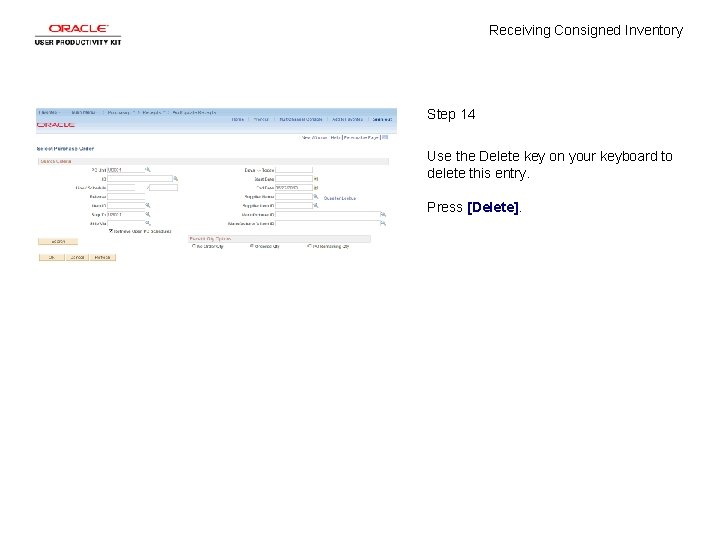Viewport: 720px width, 540px height.
Task: Click inside the Manufacturer ID input field
Action: pos(327,214)
